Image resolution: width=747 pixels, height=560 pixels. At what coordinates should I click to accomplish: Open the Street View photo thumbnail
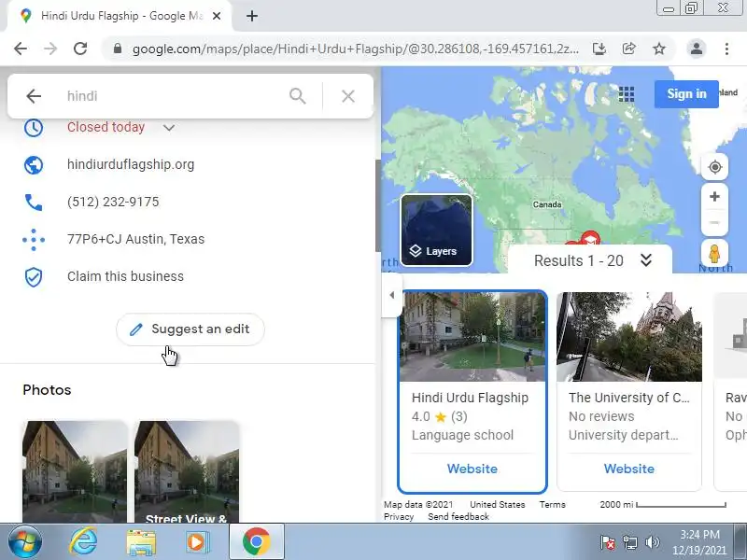(187, 471)
